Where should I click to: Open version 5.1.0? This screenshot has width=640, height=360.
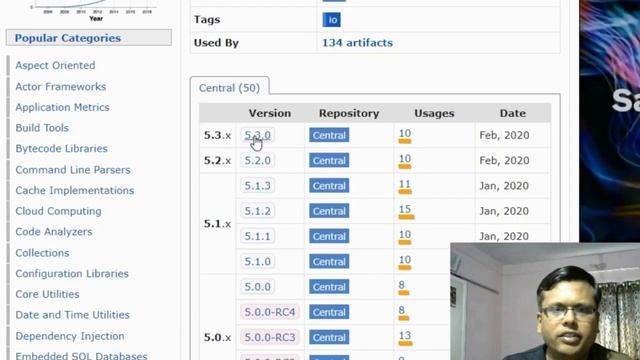coord(257,262)
